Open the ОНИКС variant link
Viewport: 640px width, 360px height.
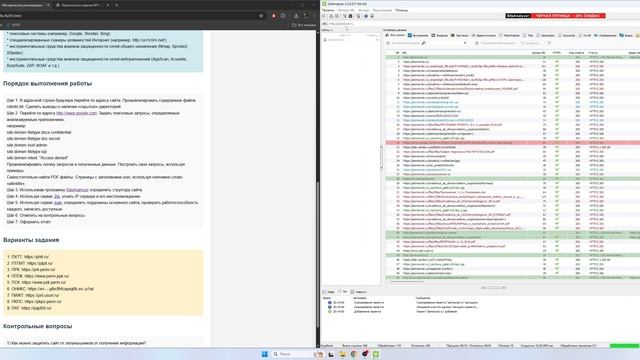(x=61, y=289)
